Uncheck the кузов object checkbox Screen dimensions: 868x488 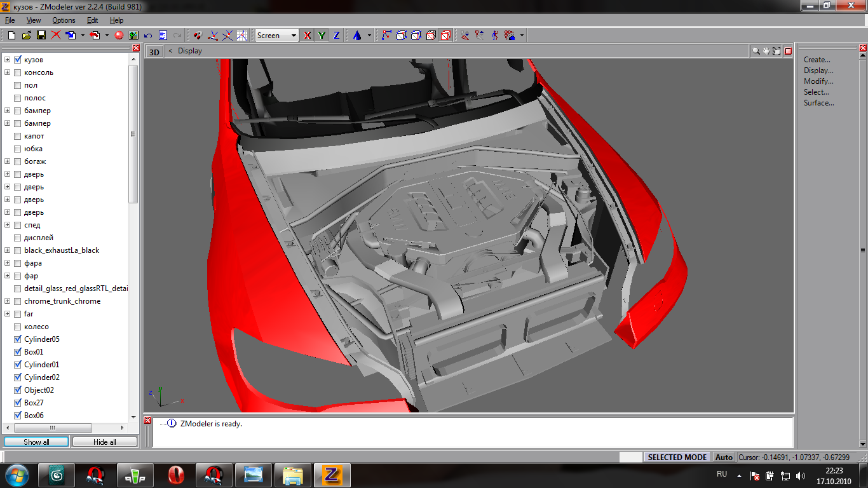click(x=18, y=60)
